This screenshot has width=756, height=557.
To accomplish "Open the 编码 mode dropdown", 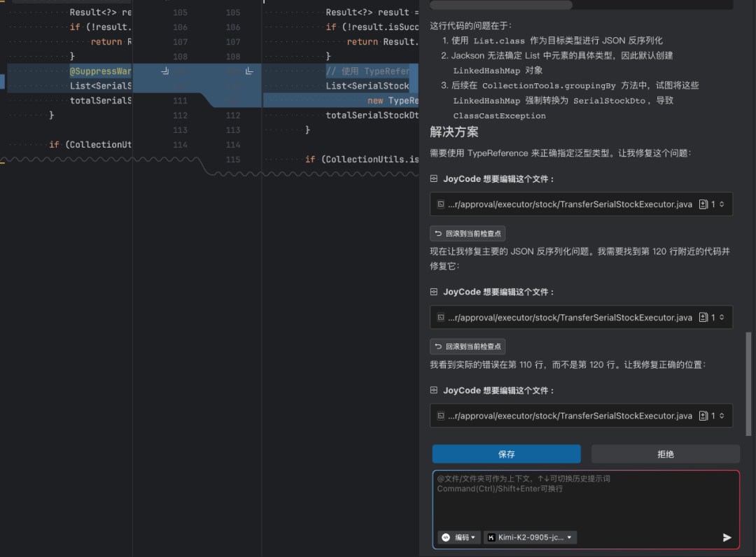I will click(x=459, y=537).
